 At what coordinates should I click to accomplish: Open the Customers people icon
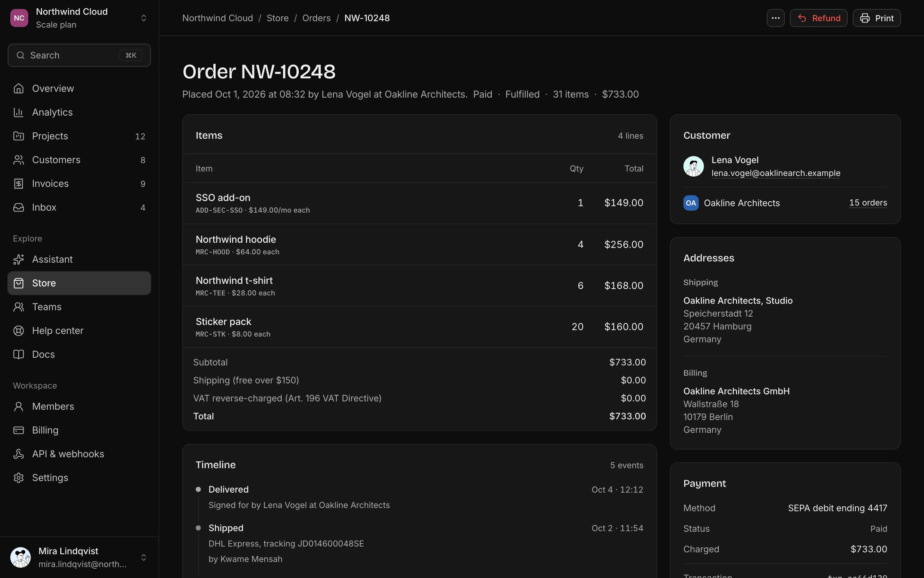[x=18, y=160]
